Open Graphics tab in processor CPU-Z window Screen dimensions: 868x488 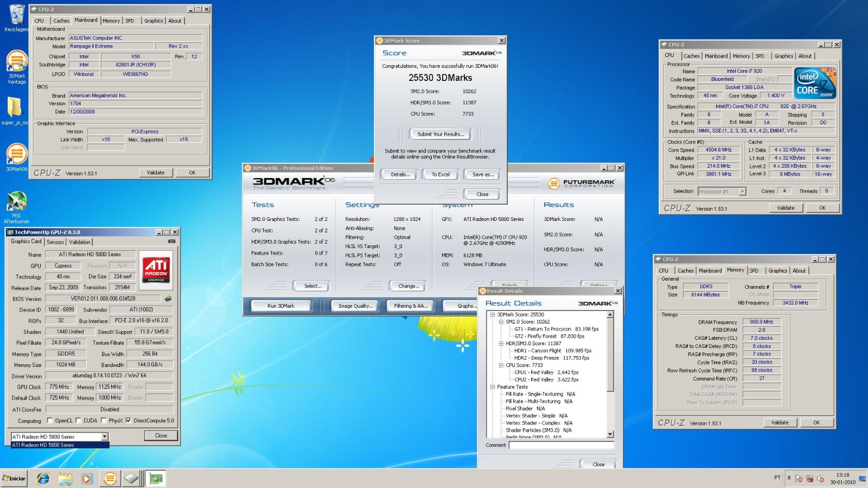[x=783, y=56]
